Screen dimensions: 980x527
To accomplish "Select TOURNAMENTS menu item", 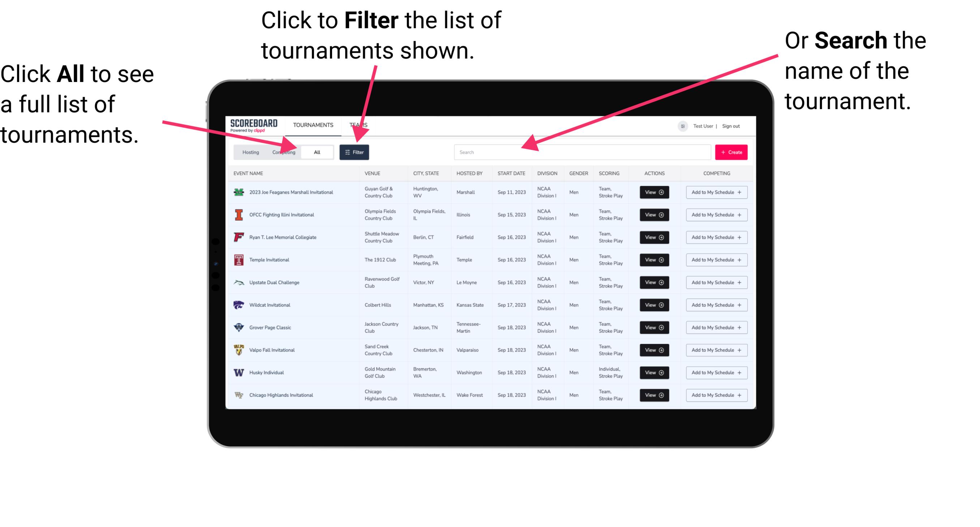I will point(313,125).
